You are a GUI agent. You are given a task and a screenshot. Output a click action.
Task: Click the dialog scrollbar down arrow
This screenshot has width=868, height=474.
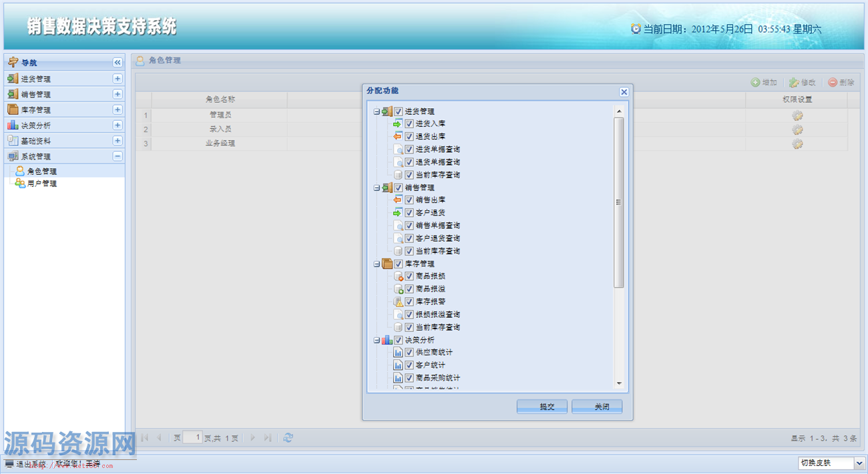(x=618, y=383)
